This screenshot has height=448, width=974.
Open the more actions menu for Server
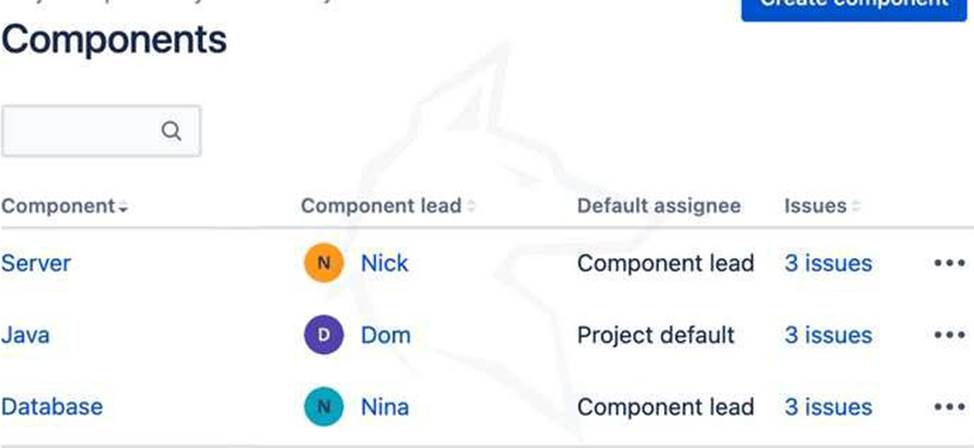tap(948, 263)
